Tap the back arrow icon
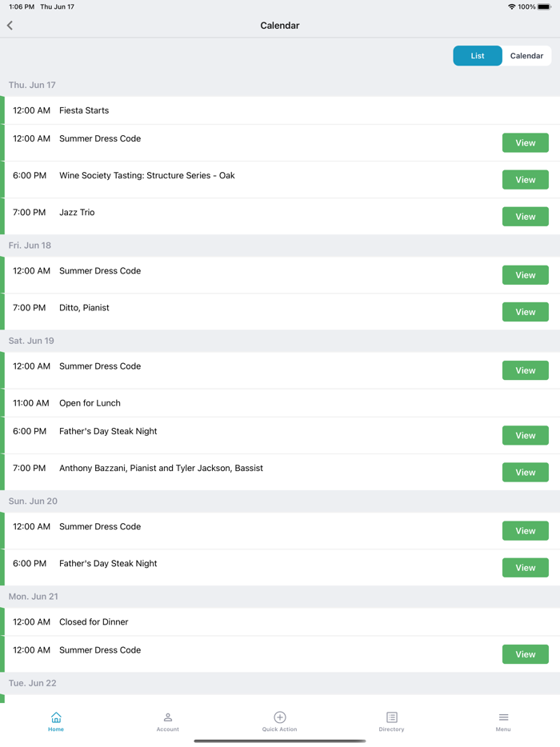 tap(10, 26)
